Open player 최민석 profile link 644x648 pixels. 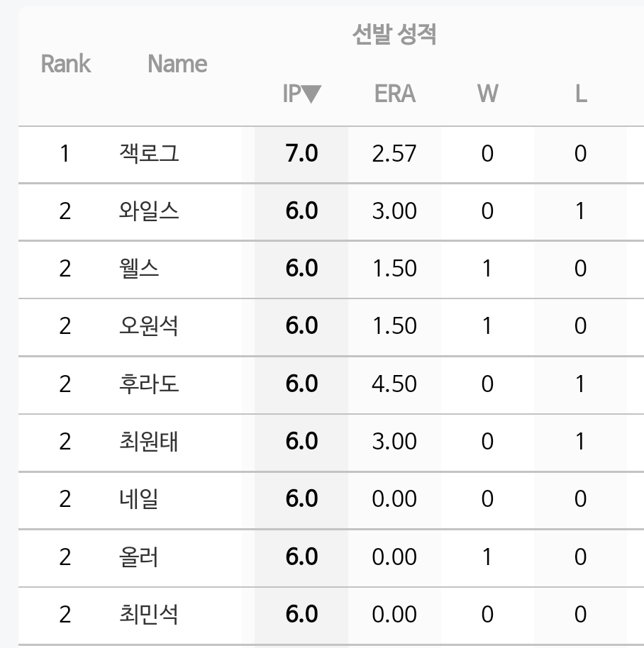click(x=149, y=614)
